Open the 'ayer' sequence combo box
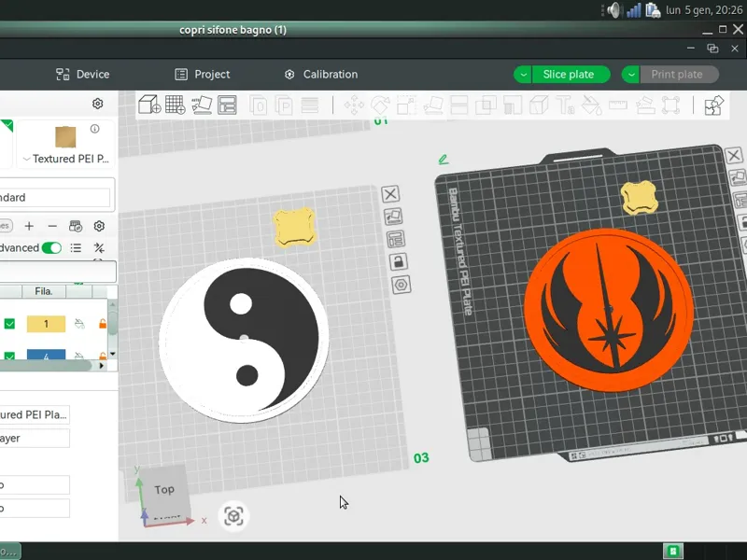Viewport: 747px width, 560px height. point(34,438)
